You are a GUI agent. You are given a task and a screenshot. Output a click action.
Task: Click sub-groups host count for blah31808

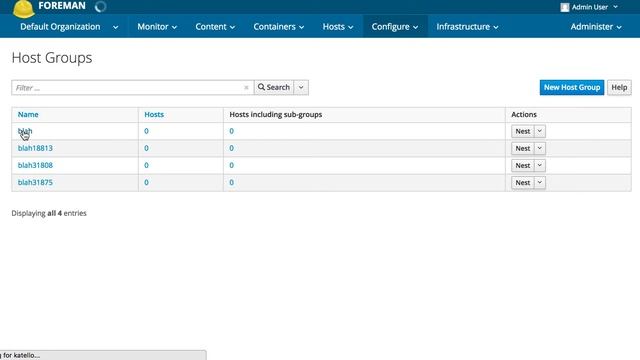[231, 165]
